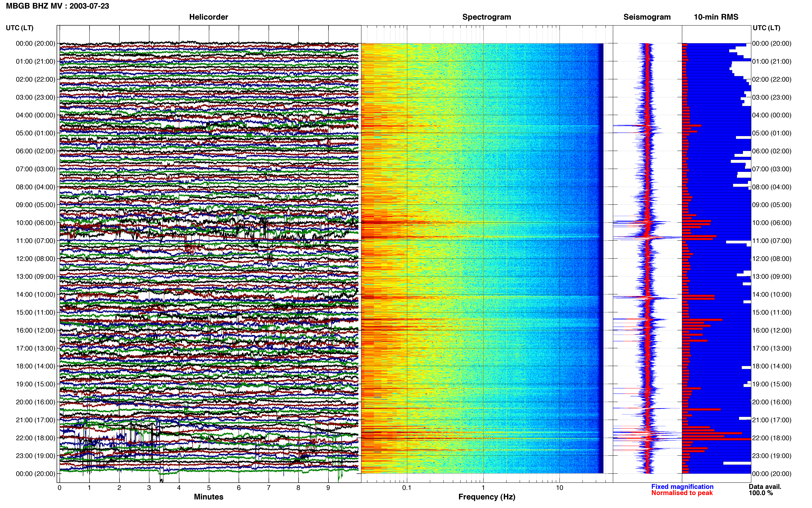Click the left time label '15:00 (11:00)'
Screen dimensions: 812x508
click(36, 313)
